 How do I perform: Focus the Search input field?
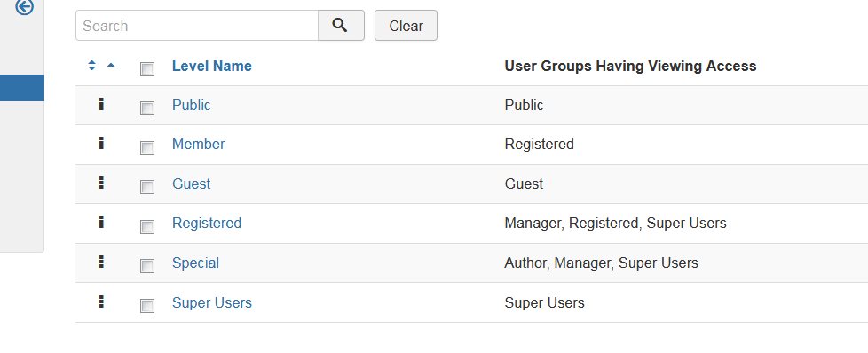tap(197, 26)
